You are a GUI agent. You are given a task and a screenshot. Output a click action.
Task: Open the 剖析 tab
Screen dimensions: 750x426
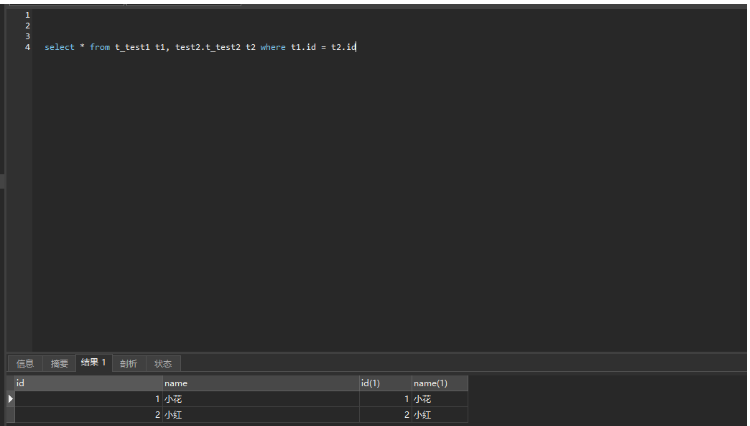129,364
